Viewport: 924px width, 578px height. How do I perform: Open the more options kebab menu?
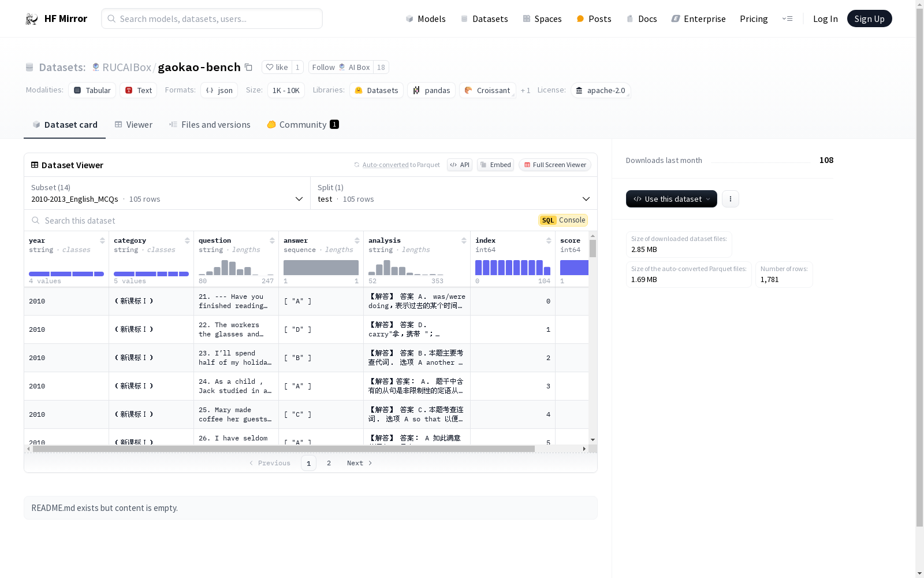[730, 199]
